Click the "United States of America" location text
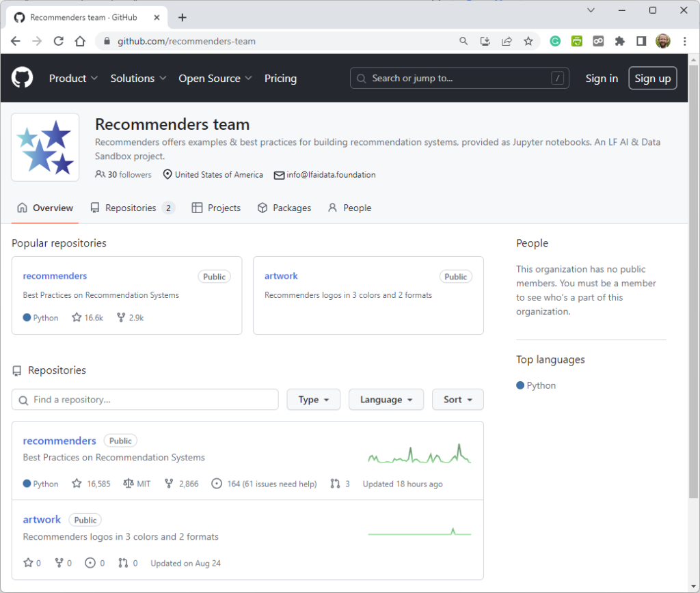Screen dimensions: 700x593 tap(219, 174)
